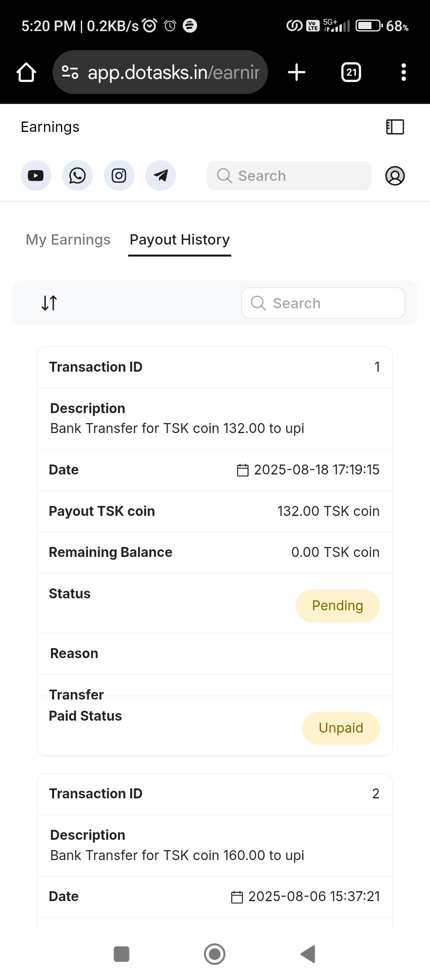Click the Unpaid status badge

(341, 728)
